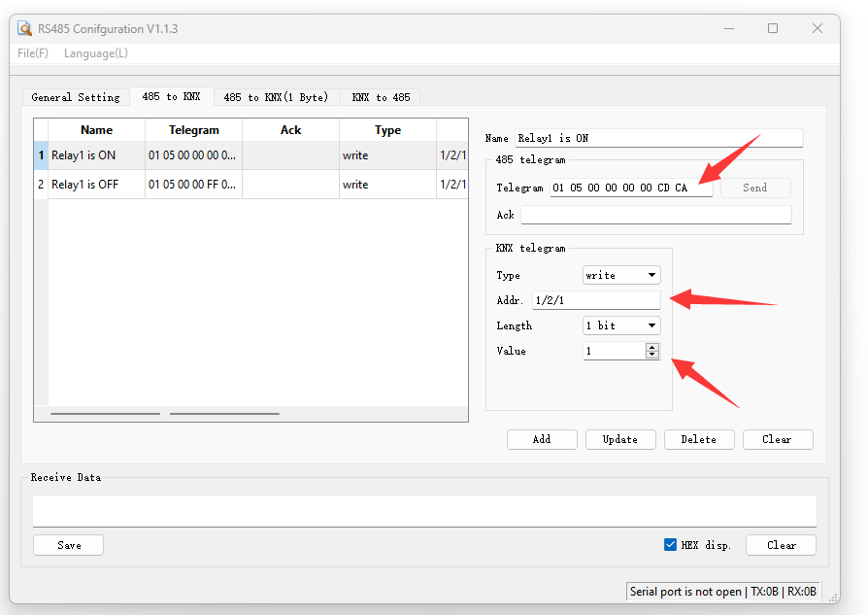The width and height of the screenshot is (868, 615).
Task: Expand the Length dropdown showing 1 bit
Action: coord(621,325)
